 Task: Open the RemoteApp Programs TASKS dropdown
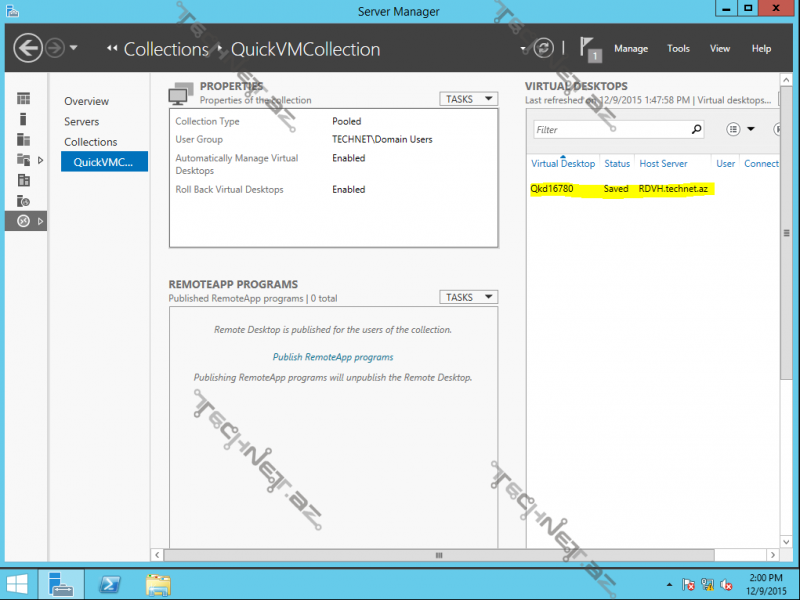click(469, 297)
